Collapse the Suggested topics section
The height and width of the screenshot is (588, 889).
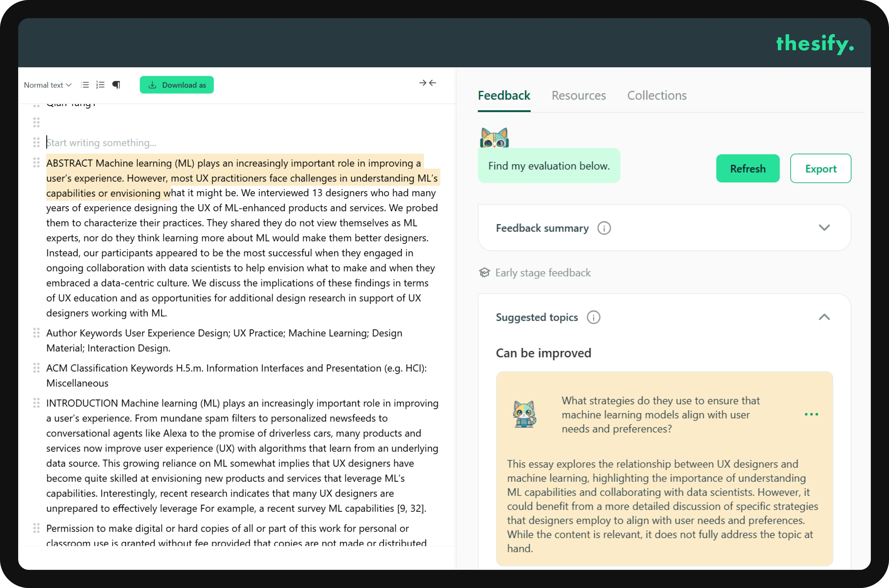825,317
